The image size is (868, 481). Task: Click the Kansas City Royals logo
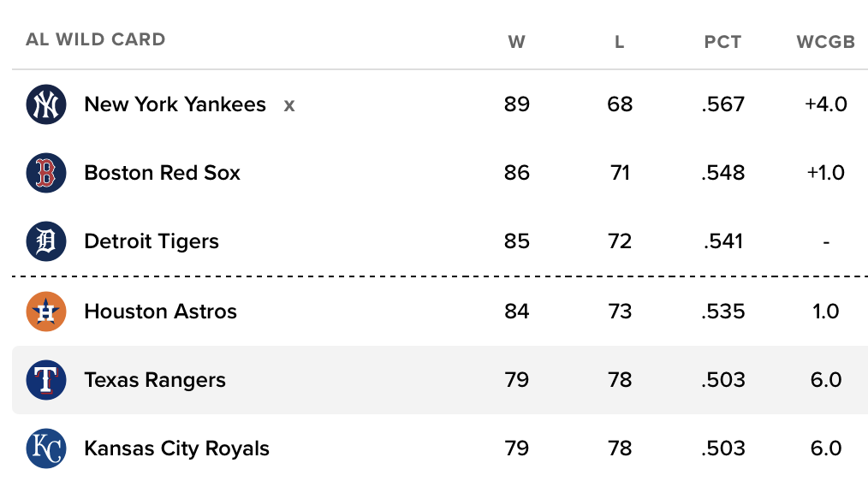point(46,448)
